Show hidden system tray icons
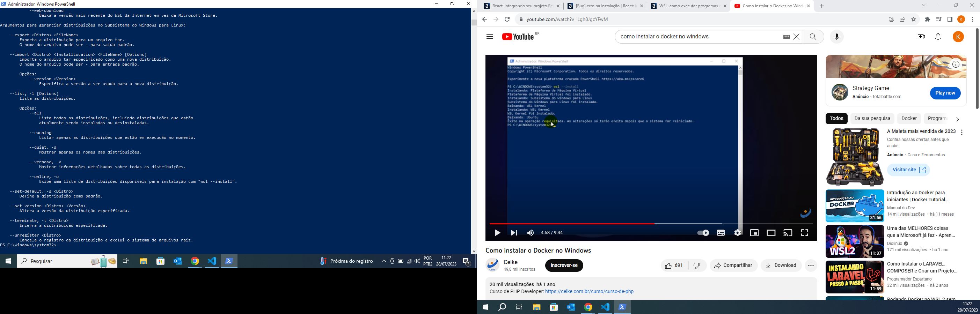Screen dimensions: 980x314 (383, 261)
